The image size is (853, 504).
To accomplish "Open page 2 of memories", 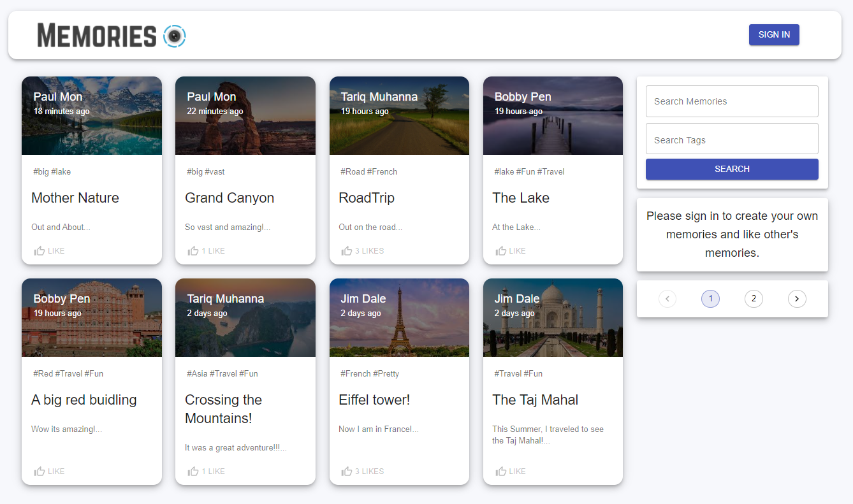I will pos(754,298).
